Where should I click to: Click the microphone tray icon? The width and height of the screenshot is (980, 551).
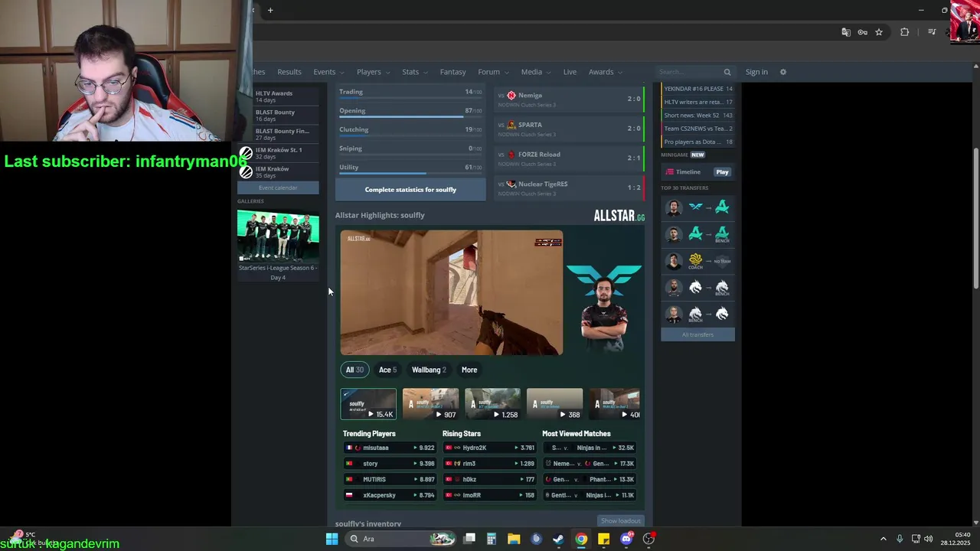click(900, 539)
